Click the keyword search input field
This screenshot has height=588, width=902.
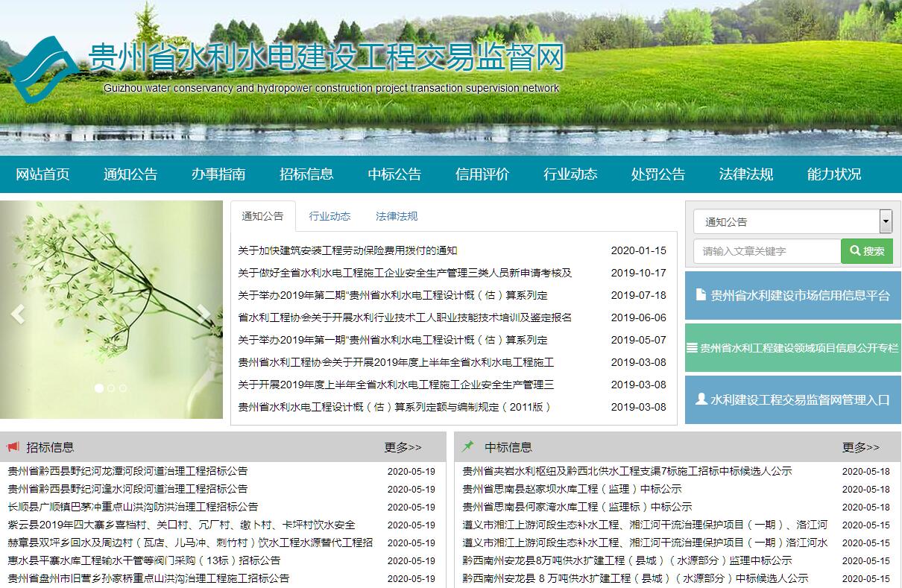tap(767, 251)
